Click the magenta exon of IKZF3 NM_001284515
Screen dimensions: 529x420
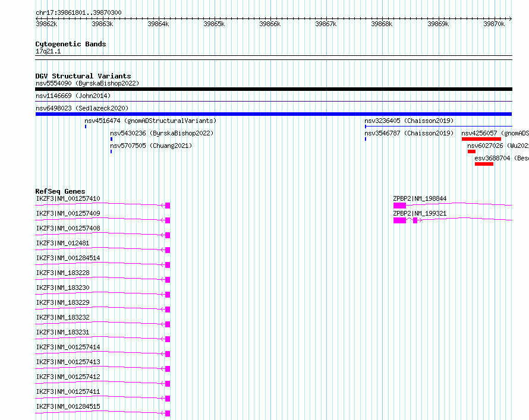point(168,413)
